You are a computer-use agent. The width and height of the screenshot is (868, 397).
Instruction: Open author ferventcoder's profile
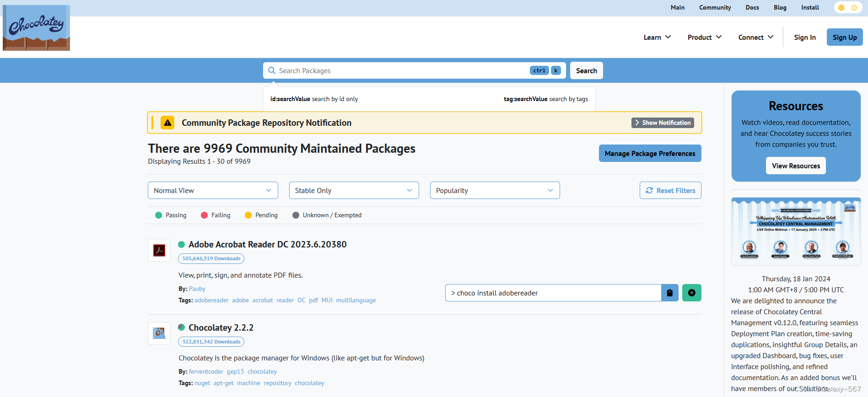point(206,371)
